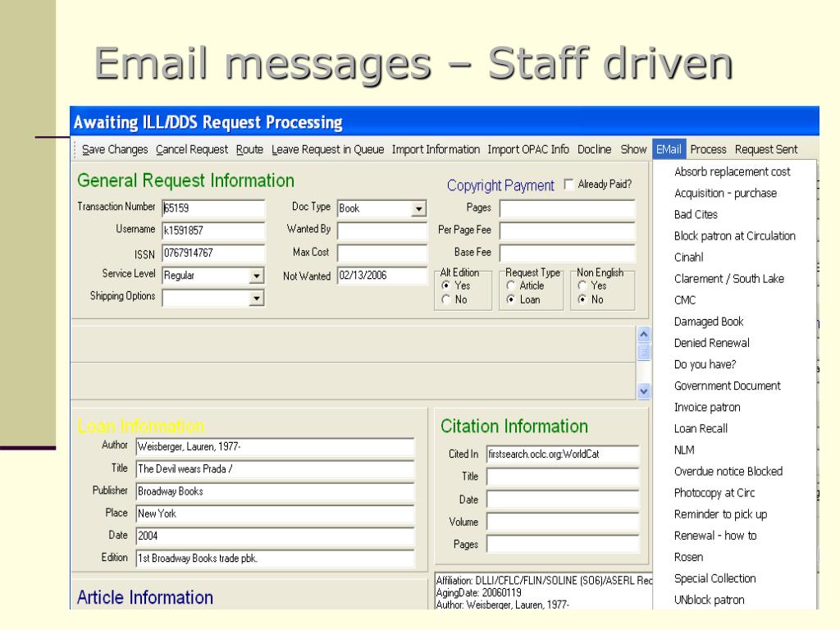Choose Loan as Request Type

point(511,299)
